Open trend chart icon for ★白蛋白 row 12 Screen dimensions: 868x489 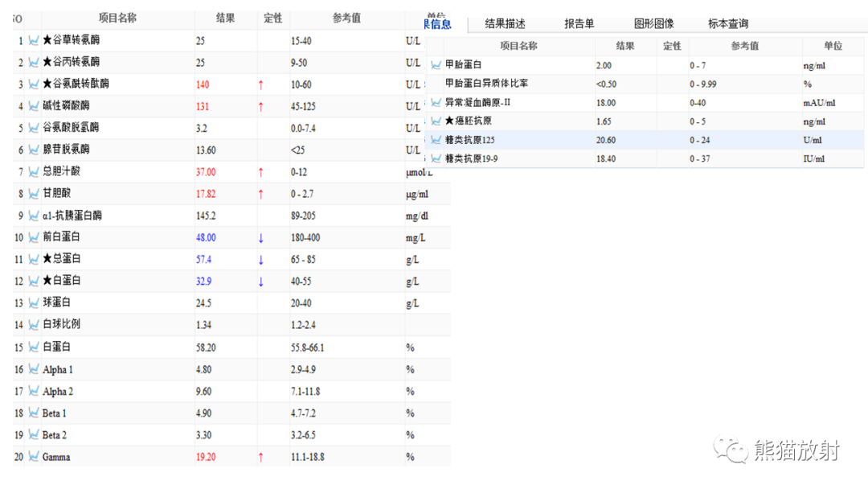click(x=34, y=281)
